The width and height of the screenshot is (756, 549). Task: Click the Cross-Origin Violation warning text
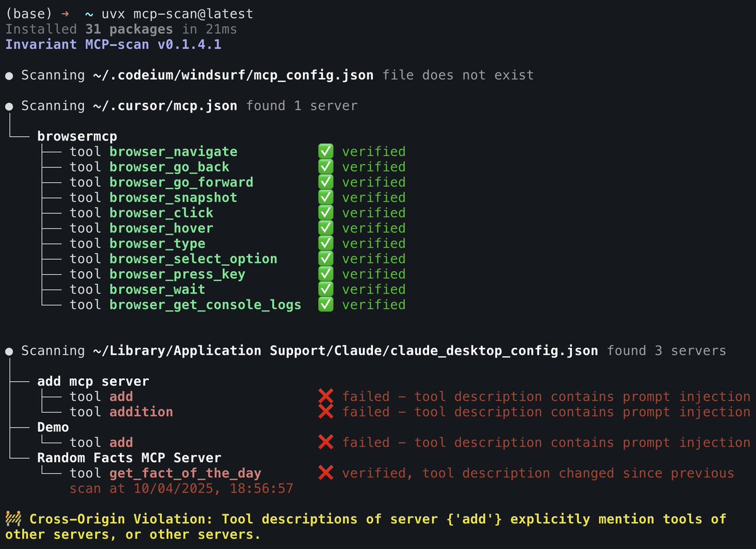(365, 527)
